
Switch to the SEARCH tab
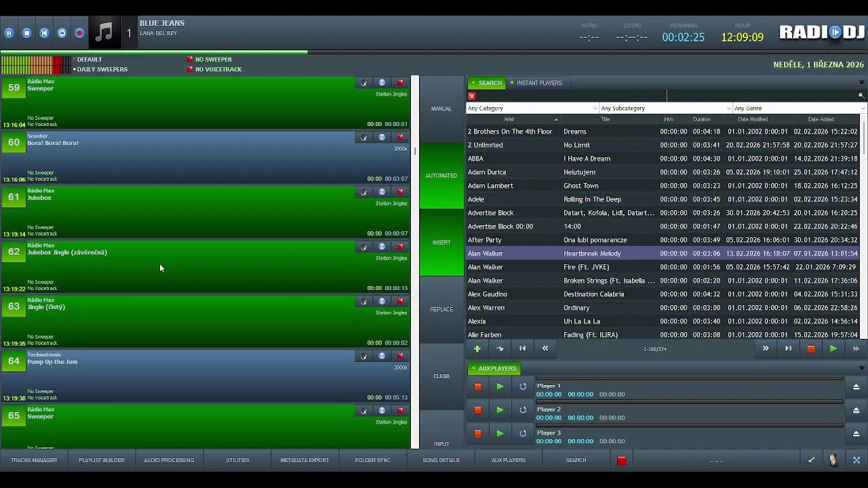pyautogui.click(x=487, y=83)
